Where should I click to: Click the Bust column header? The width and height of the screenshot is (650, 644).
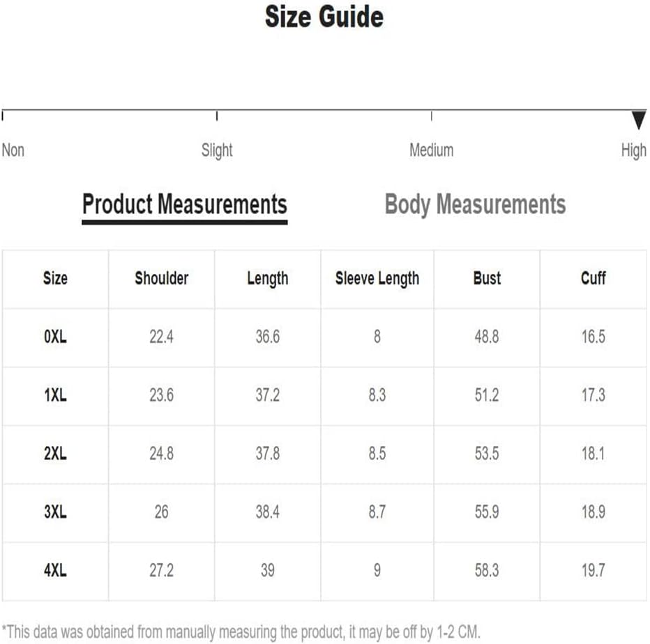point(487,278)
